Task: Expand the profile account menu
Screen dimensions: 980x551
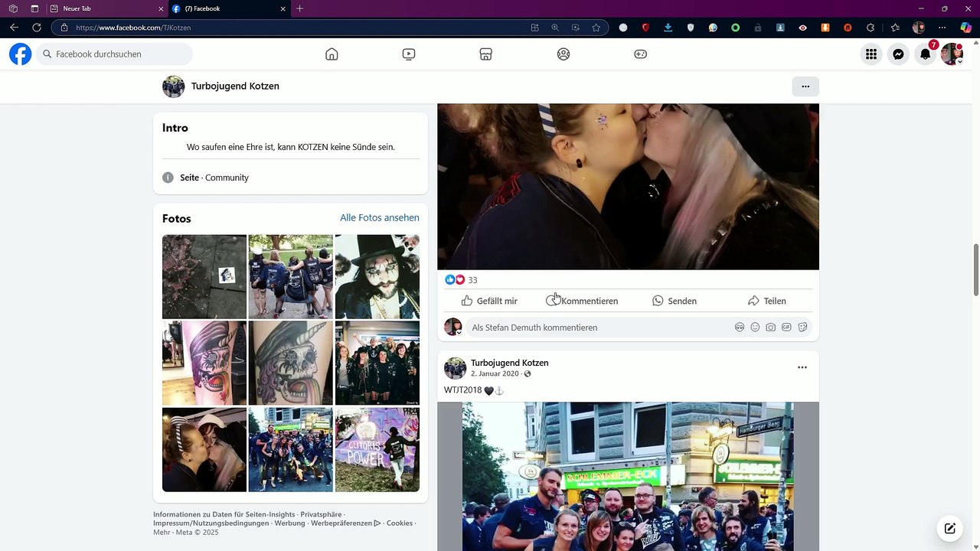Action: click(952, 54)
